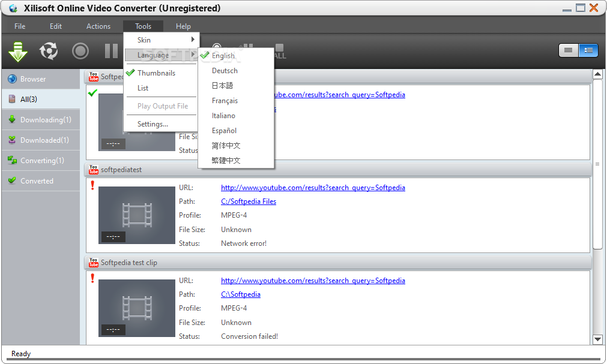Click the green download arrow toolbar icon

18,52
